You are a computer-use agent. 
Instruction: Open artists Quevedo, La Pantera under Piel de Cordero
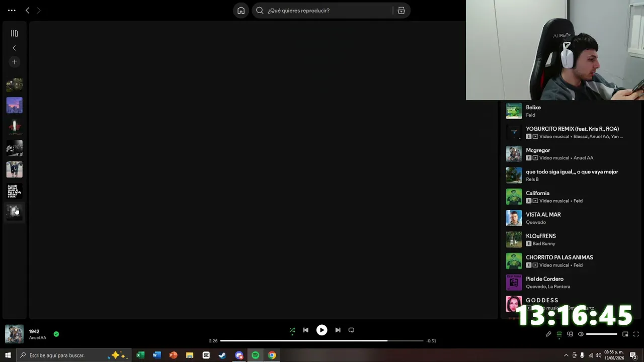tap(548, 287)
